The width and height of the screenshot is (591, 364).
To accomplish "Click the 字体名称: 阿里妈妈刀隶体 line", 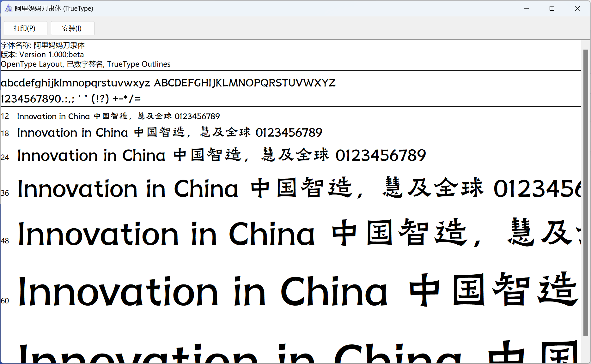I will pos(43,45).
